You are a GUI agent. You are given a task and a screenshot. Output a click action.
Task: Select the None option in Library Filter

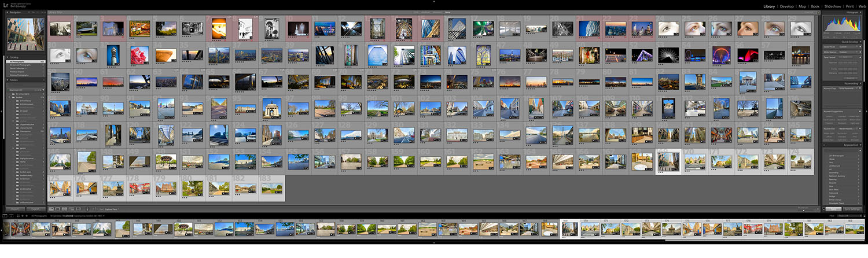tap(448, 12)
